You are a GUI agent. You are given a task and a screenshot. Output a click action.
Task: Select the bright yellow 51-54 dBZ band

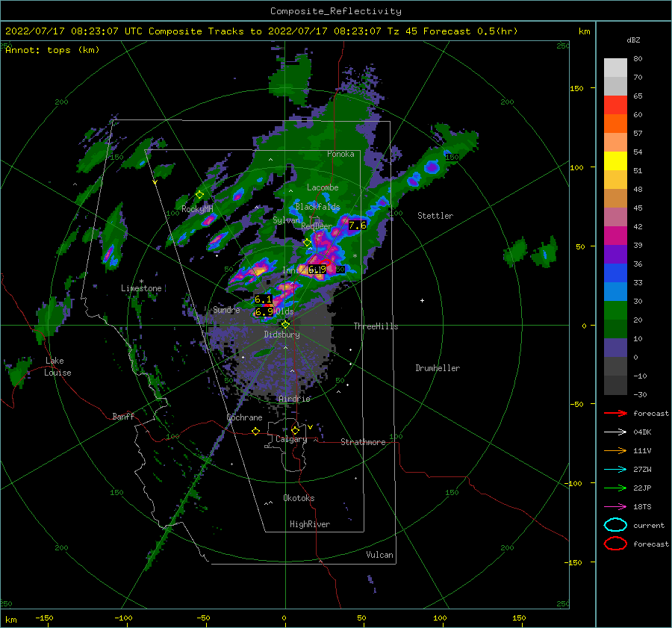tap(615, 161)
